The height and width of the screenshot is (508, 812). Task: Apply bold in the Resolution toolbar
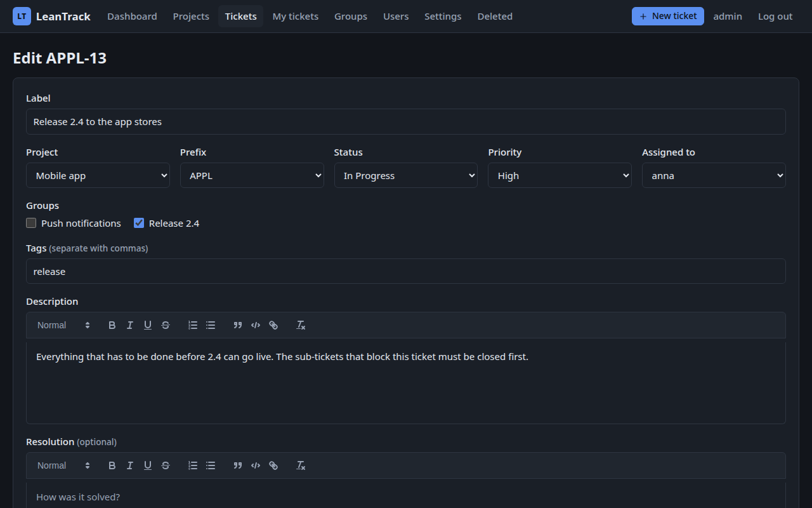point(112,465)
